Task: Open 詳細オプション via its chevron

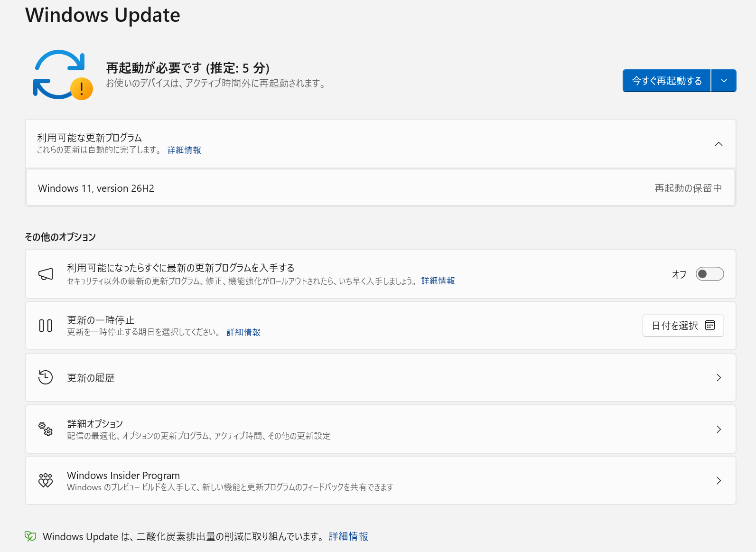Action: point(719,429)
